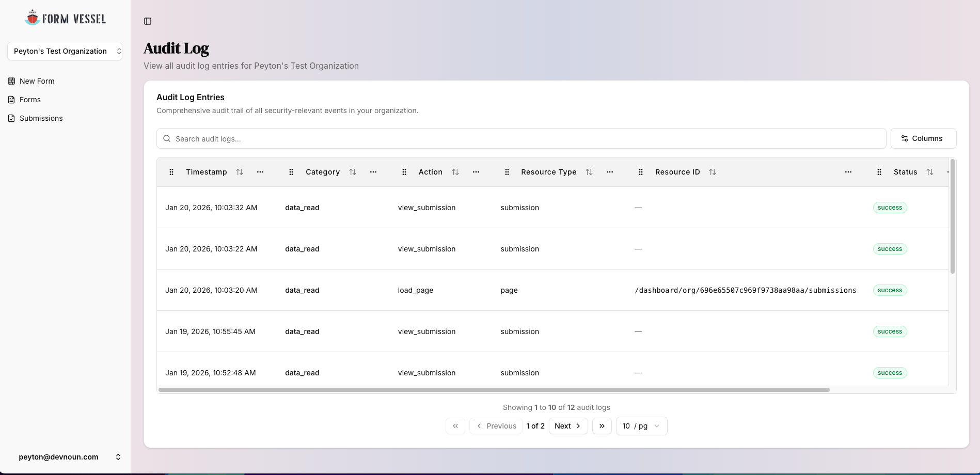Open the Action column options menu

point(476,172)
